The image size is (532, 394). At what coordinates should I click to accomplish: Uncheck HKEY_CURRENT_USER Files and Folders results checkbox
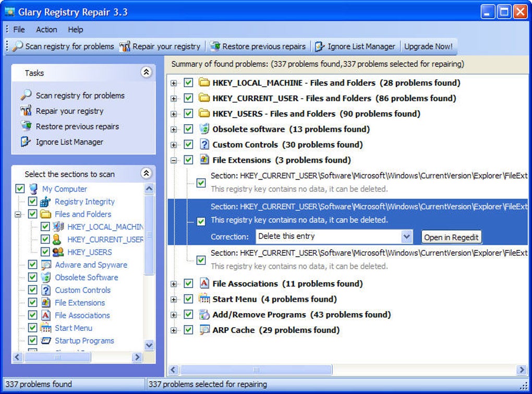pyautogui.click(x=188, y=98)
